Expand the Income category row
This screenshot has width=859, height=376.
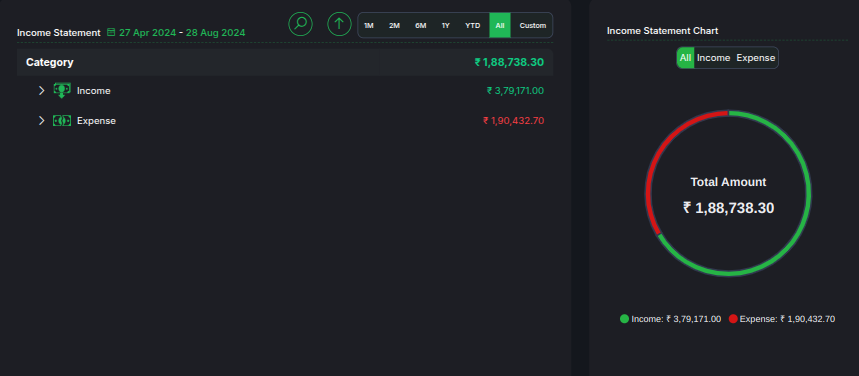41,90
